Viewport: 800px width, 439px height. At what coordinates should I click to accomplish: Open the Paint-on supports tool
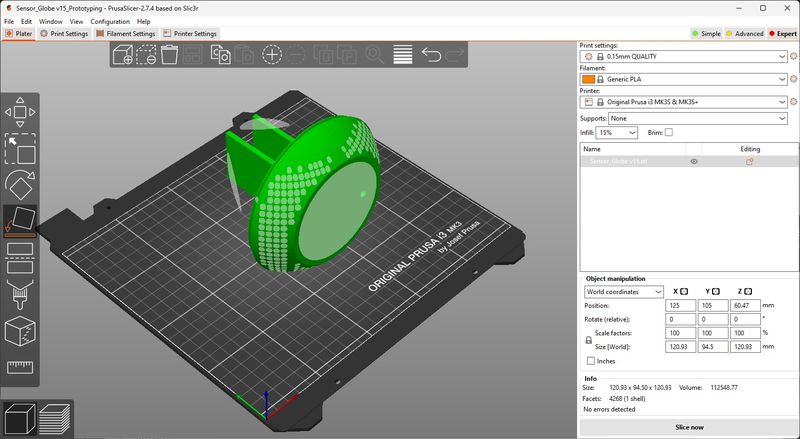20,295
